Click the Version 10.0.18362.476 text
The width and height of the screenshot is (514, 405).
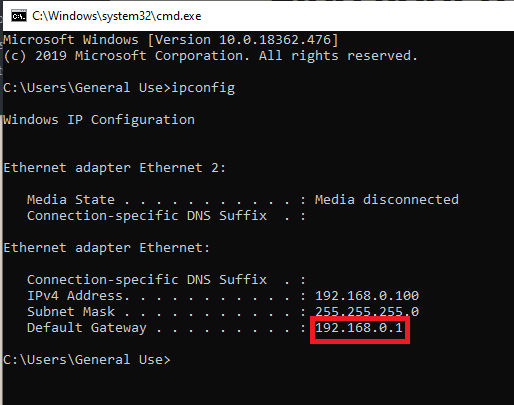(x=243, y=40)
